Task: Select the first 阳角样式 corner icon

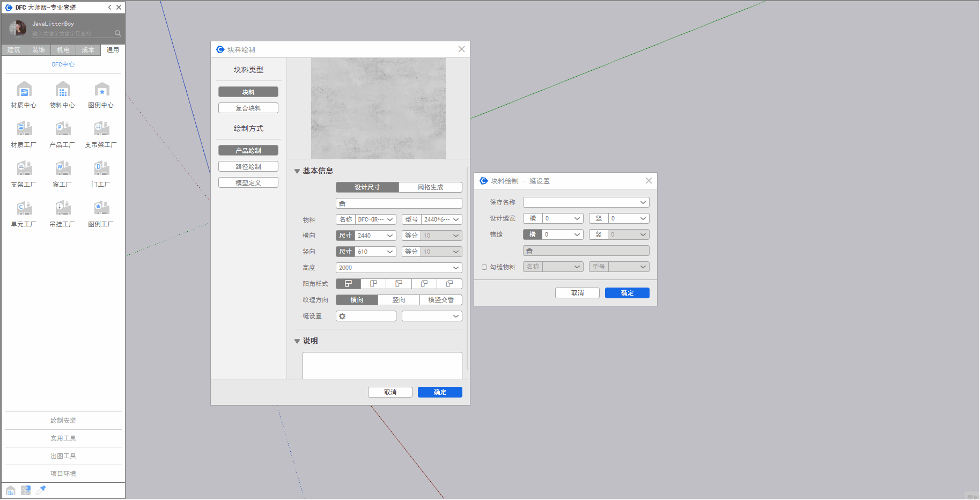Action: tap(348, 284)
